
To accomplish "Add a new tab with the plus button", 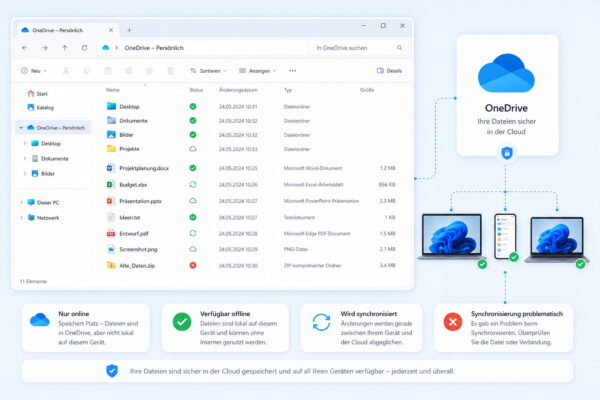I will click(129, 30).
